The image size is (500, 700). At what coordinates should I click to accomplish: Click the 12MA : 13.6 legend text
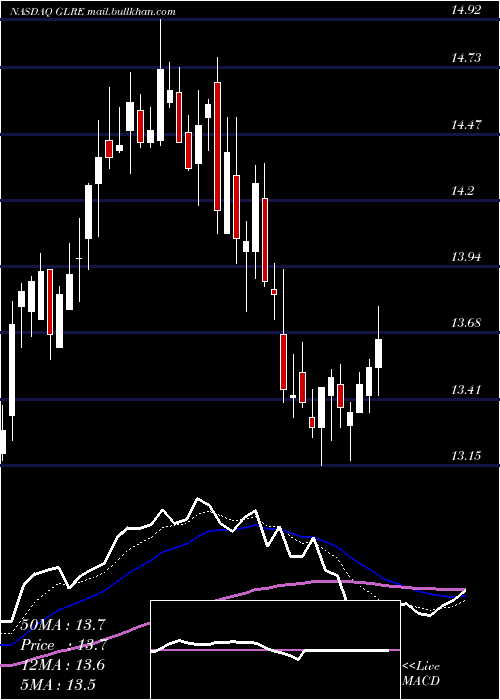coord(62,665)
